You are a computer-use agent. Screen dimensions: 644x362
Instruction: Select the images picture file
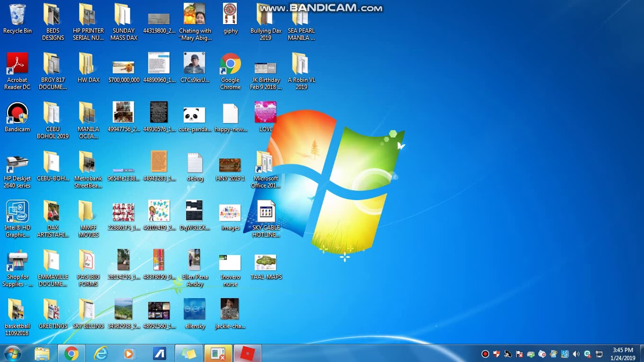click(230, 216)
